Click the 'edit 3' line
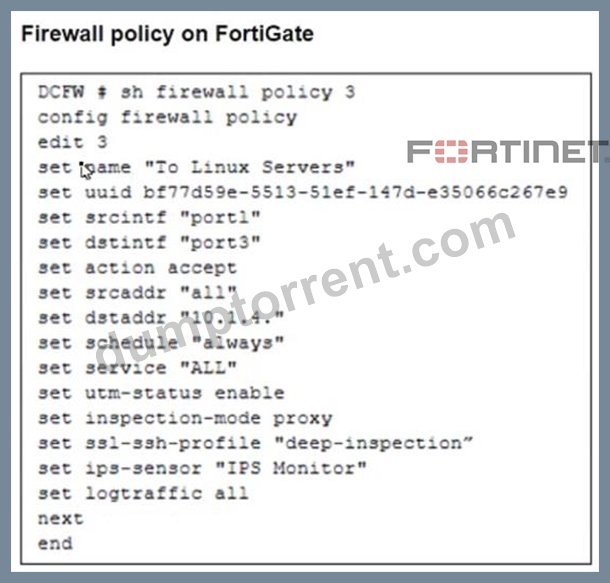This screenshot has width=610, height=583. (72, 142)
